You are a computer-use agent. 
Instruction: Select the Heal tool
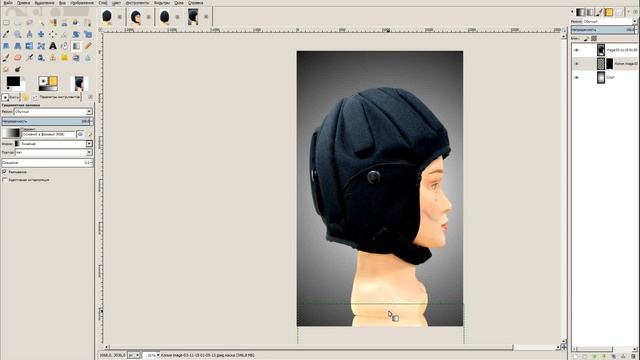tap(64, 58)
